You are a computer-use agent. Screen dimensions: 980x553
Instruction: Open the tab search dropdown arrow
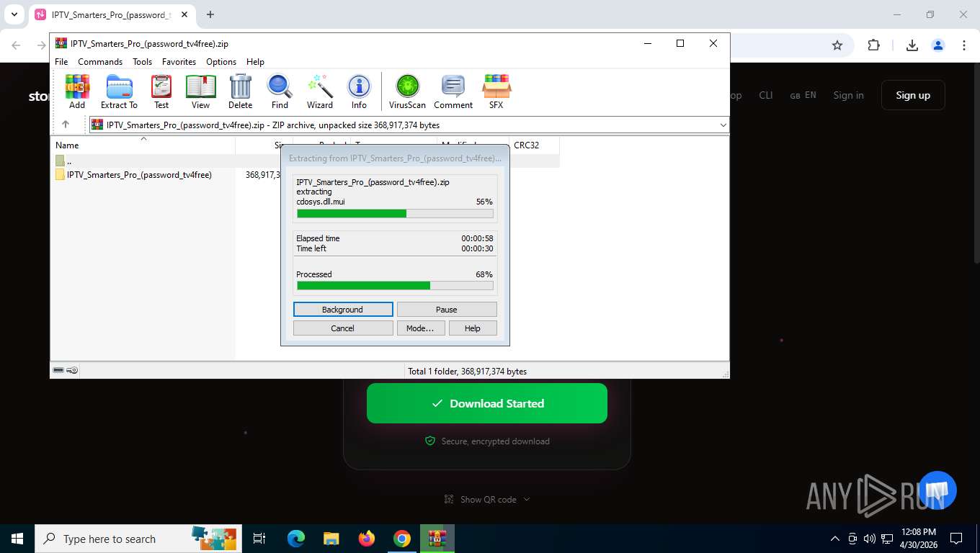(x=14, y=14)
